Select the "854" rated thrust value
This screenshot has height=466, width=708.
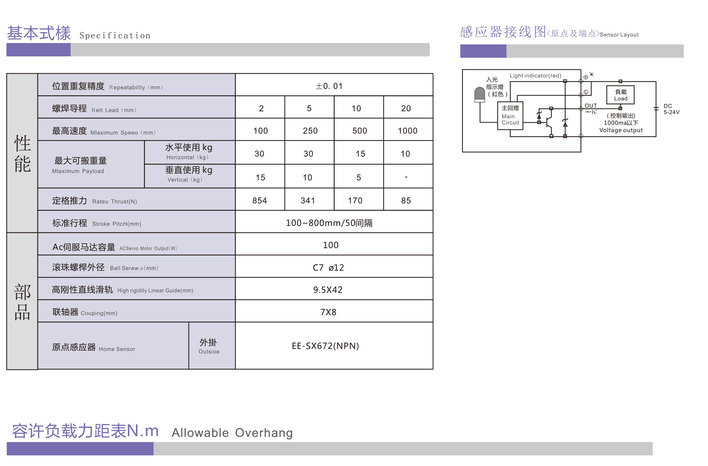pos(260,200)
